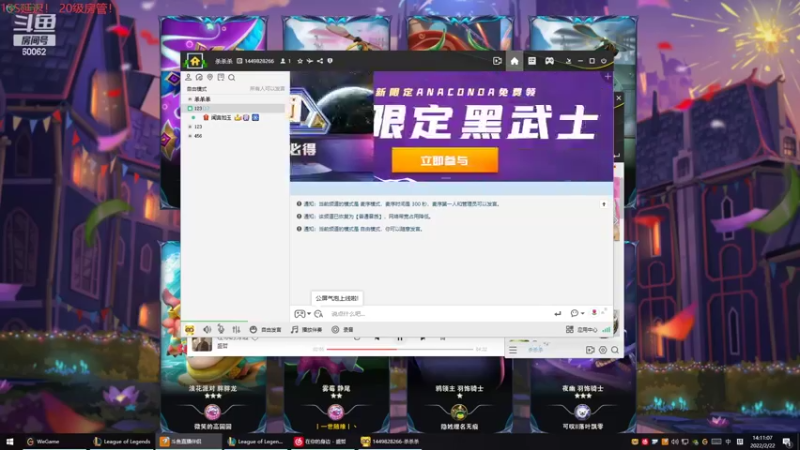Click the location pin icon in sidebar
This screenshot has width=800, height=450.
(210, 78)
